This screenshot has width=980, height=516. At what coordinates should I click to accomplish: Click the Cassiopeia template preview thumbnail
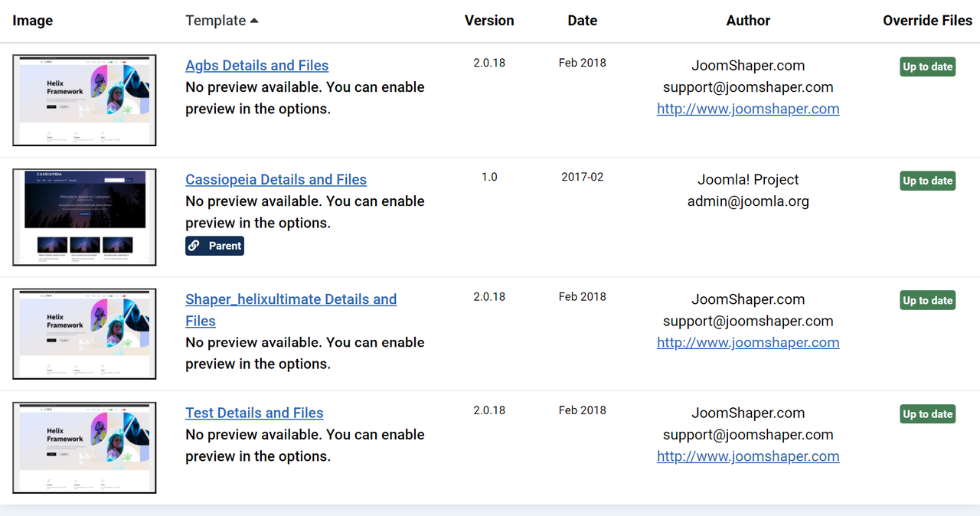[84, 217]
